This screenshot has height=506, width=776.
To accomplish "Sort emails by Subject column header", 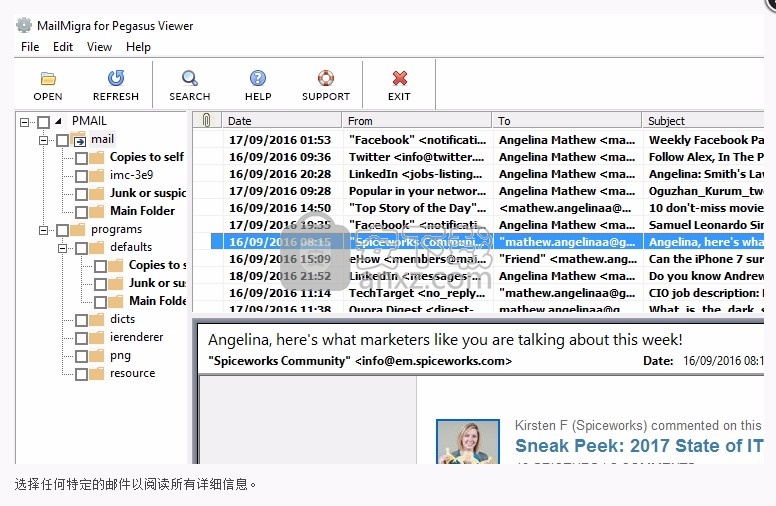I will [703, 120].
